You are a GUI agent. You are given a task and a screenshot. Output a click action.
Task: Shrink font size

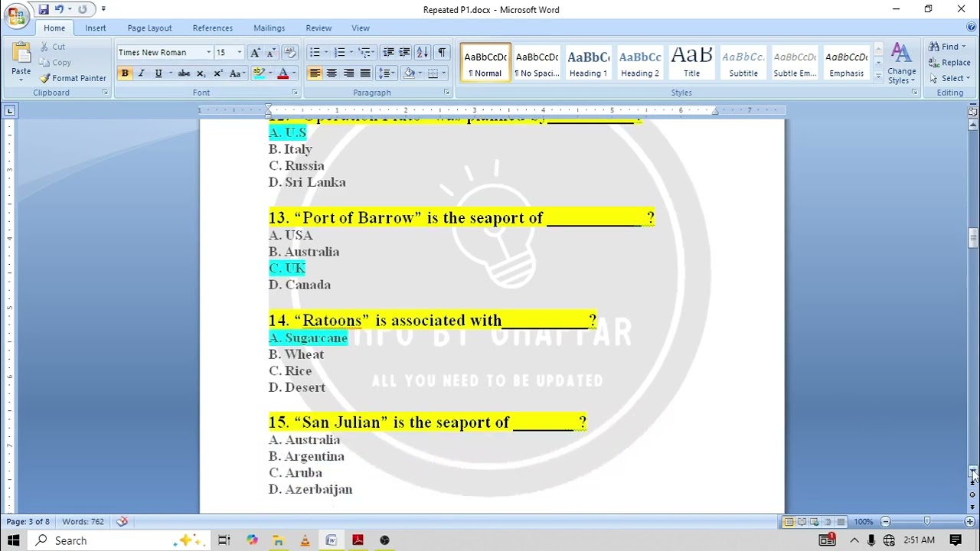[270, 52]
